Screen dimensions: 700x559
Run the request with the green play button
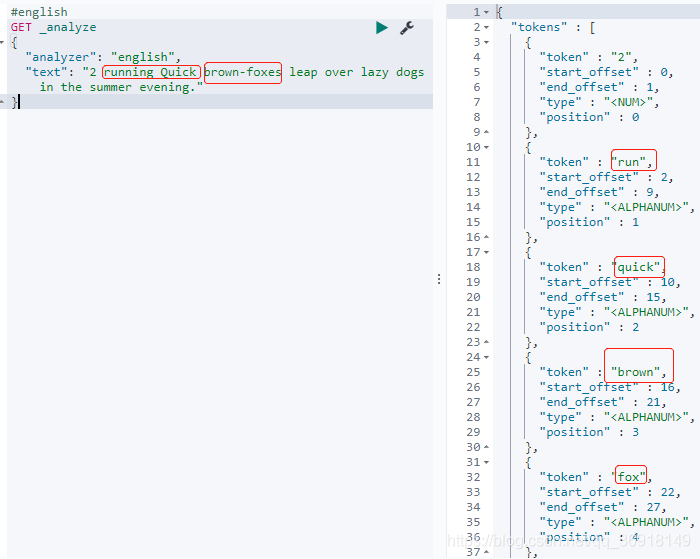[x=382, y=28]
